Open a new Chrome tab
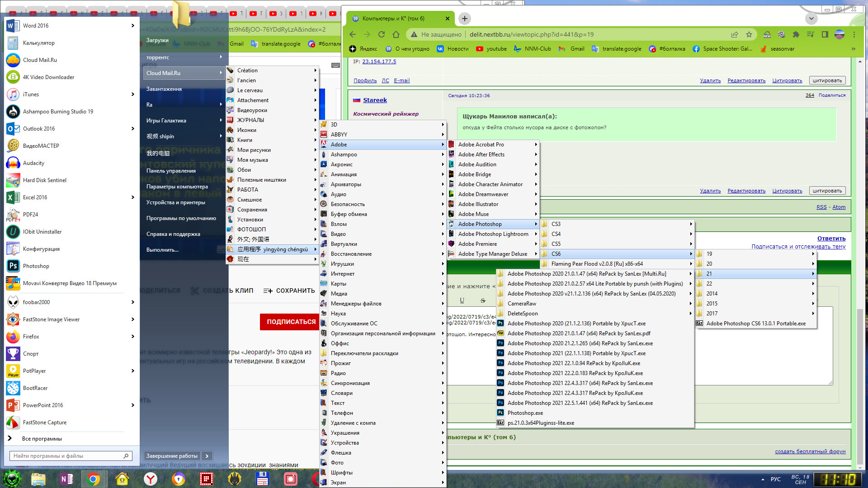Viewport: 868px width, 488px height. tap(465, 19)
